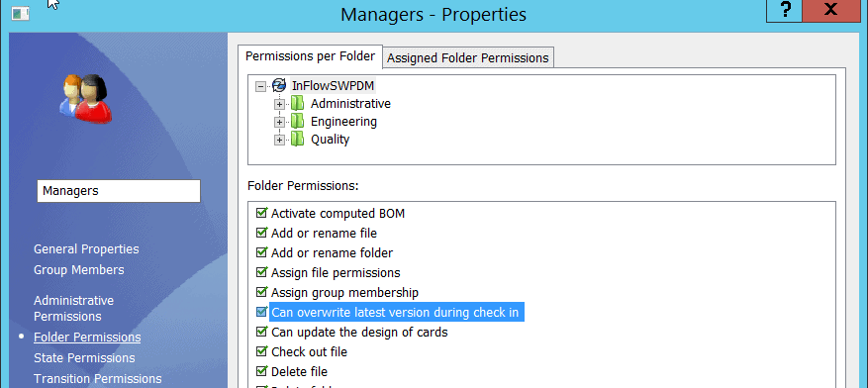Click the Help question mark button
Viewport: 868px width, 388px height.
point(784,10)
